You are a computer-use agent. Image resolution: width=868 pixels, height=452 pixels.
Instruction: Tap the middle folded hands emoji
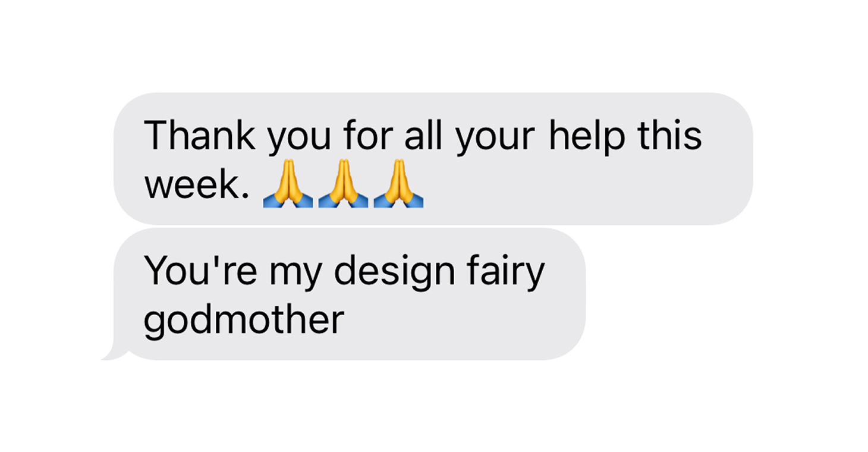pos(343,183)
